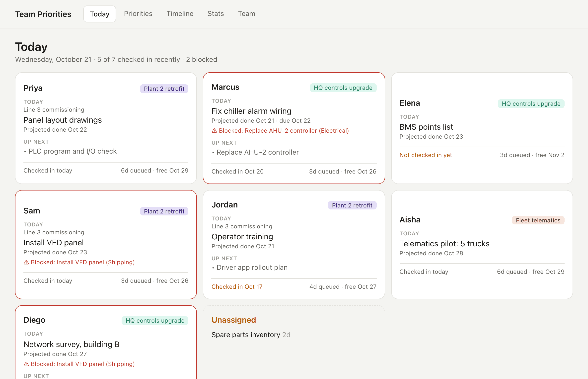The height and width of the screenshot is (379, 588).
Task: Click Jordan's Checked in Oct 17 status
Action: [237, 287]
